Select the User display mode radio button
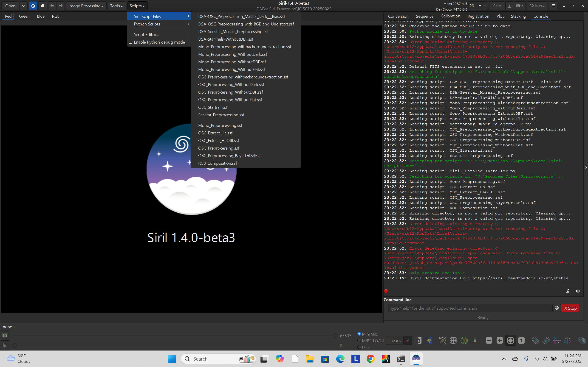588x367 pixels. tap(359, 347)
